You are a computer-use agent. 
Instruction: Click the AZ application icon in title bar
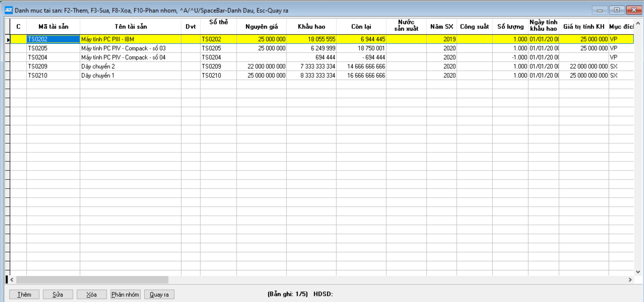coord(8,10)
